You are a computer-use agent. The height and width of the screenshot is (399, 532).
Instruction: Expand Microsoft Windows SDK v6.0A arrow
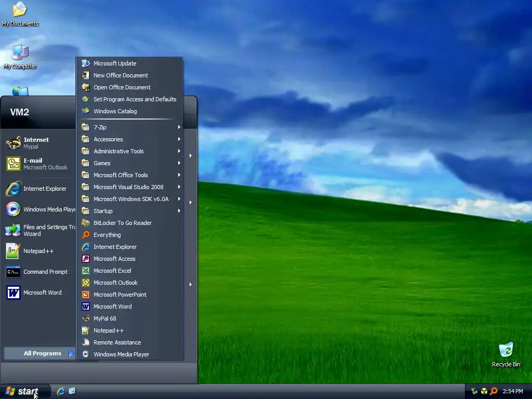coord(179,199)
